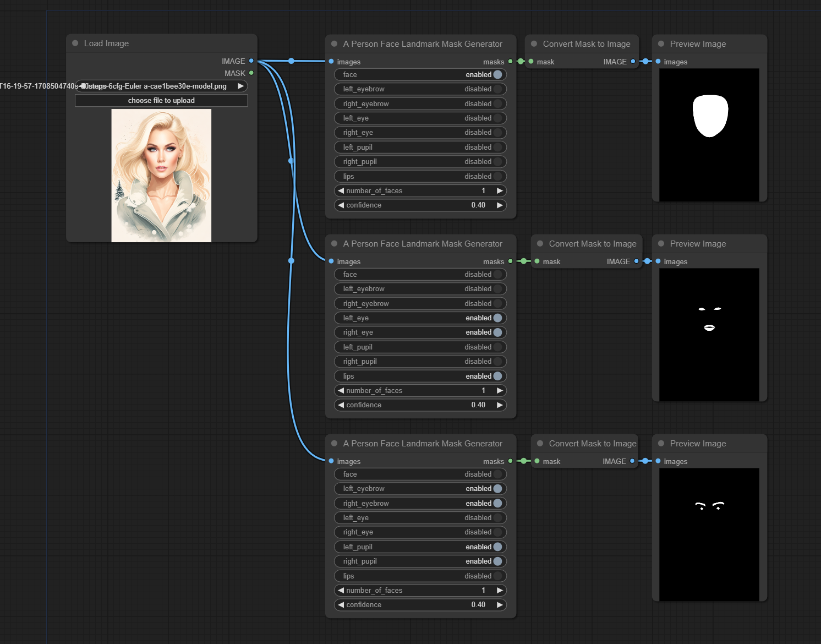
Task: Click collapse dot of middle Preview Image node
Action: tap(661, 244)
